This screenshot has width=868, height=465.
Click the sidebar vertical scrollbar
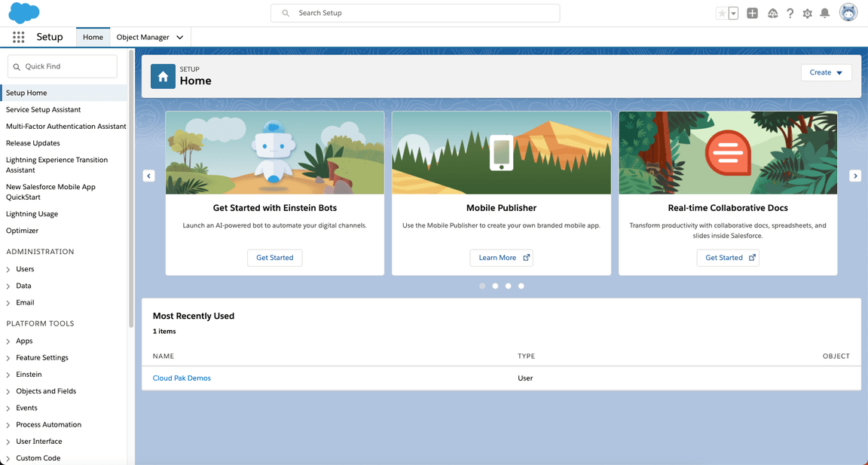point(131,188)
